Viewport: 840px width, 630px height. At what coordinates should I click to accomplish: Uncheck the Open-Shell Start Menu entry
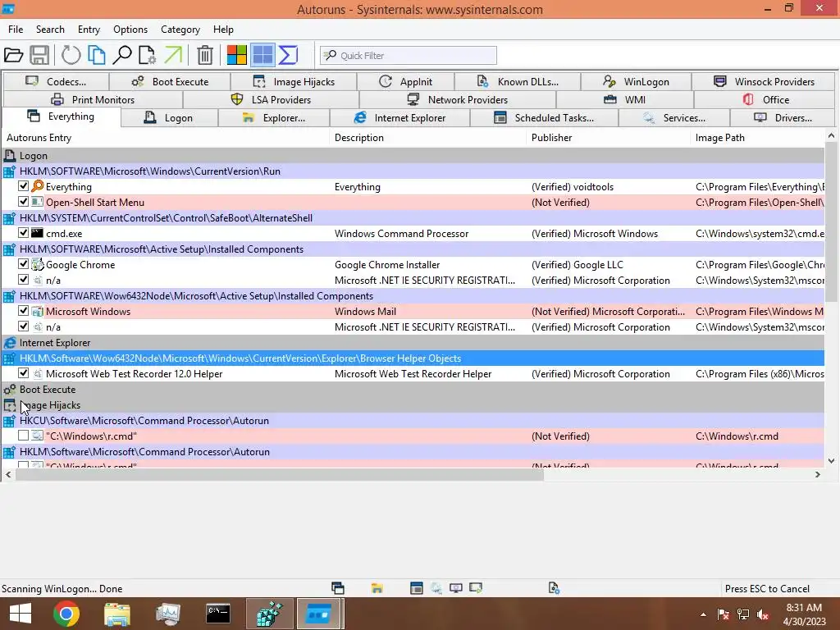point(23,202)
